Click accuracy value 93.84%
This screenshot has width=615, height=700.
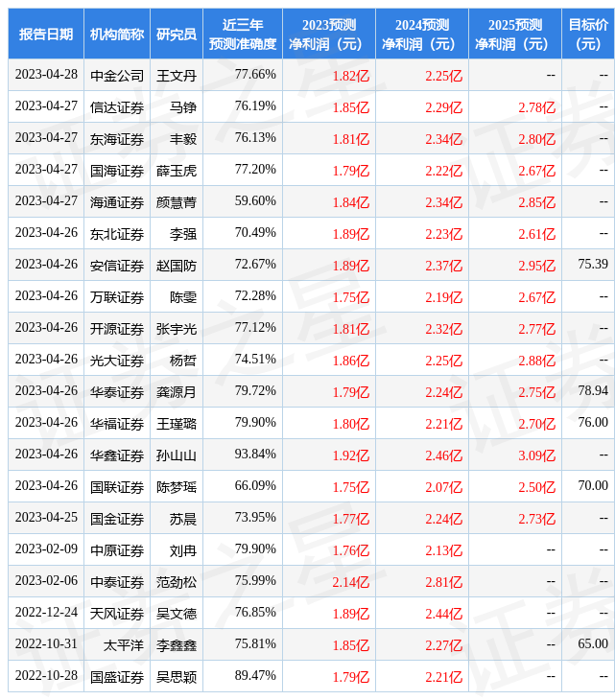(x=255, y=455)
